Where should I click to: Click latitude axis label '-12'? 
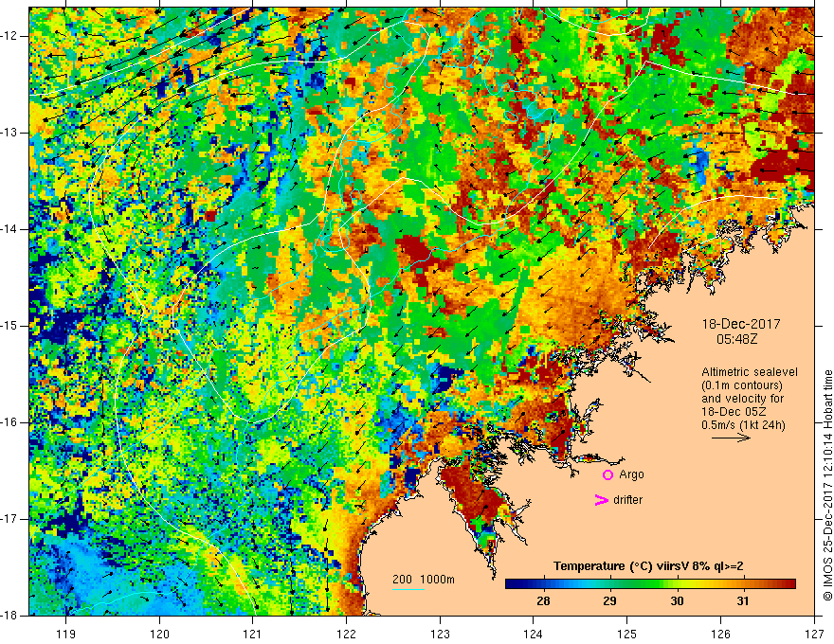10,36
